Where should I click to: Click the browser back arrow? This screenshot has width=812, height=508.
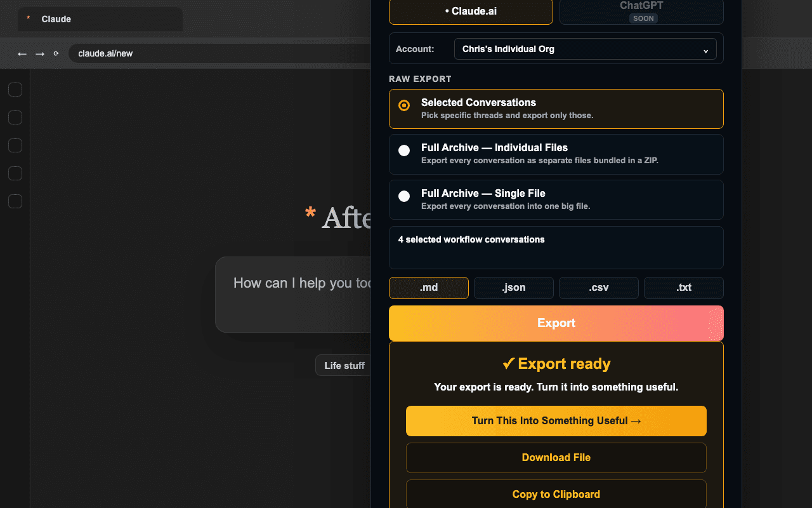click(x=22, y=54)
